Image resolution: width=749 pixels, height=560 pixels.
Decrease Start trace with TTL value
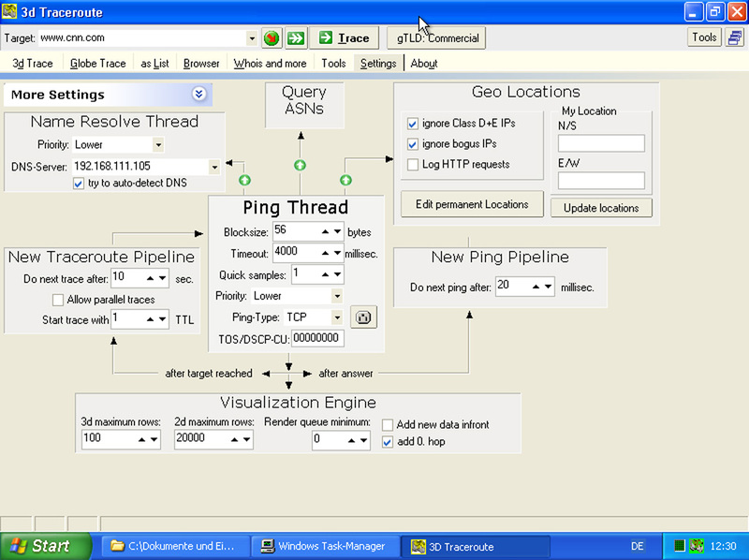pos(162,319)
